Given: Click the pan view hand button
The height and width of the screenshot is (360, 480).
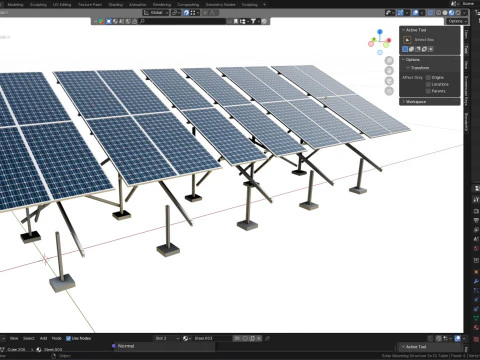Looking at the screenshot, I should click(389, 71).
